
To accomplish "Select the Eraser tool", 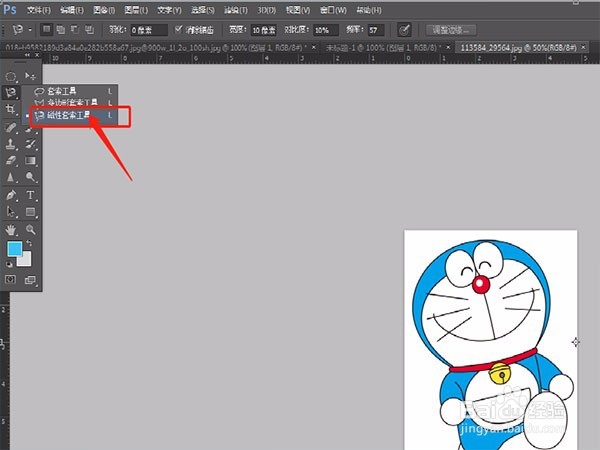I will pos(11,161).
